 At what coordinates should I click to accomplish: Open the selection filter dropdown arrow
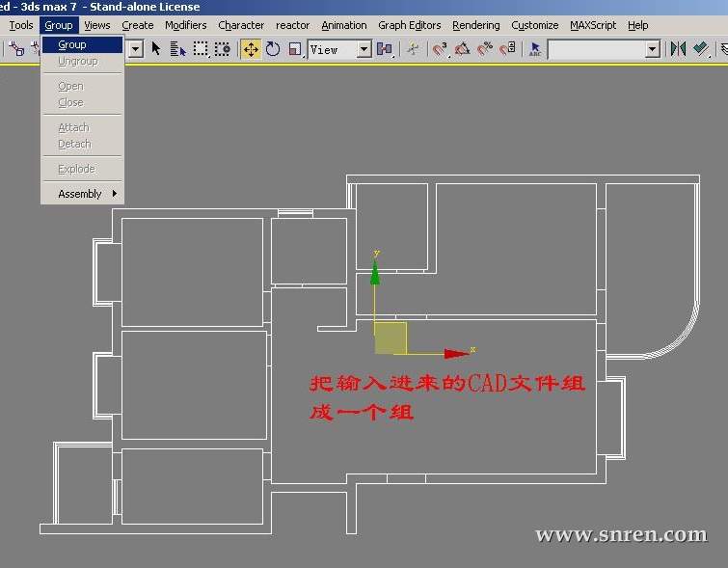[135, 49]
